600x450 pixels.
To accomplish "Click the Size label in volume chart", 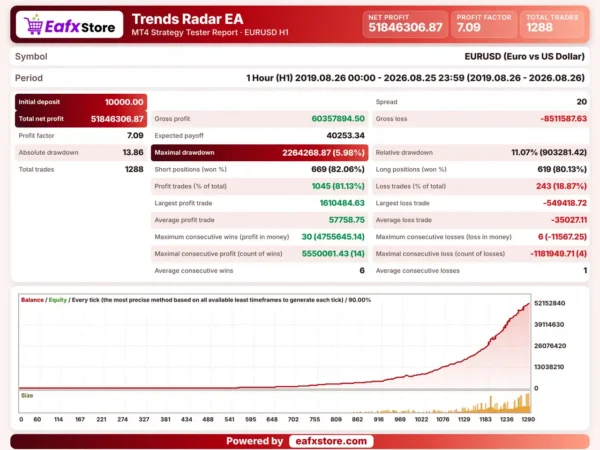I will coord(27,395).
